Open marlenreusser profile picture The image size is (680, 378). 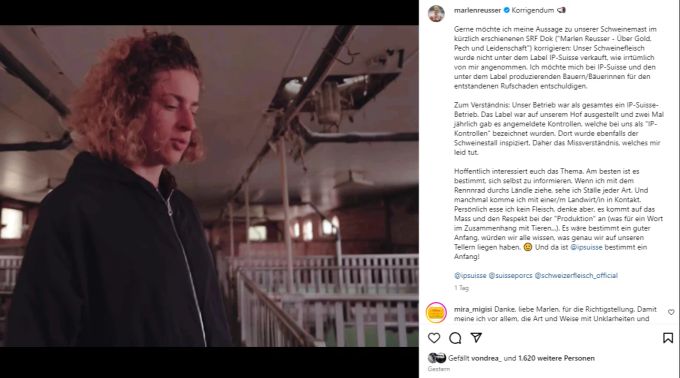coord(436,13)
